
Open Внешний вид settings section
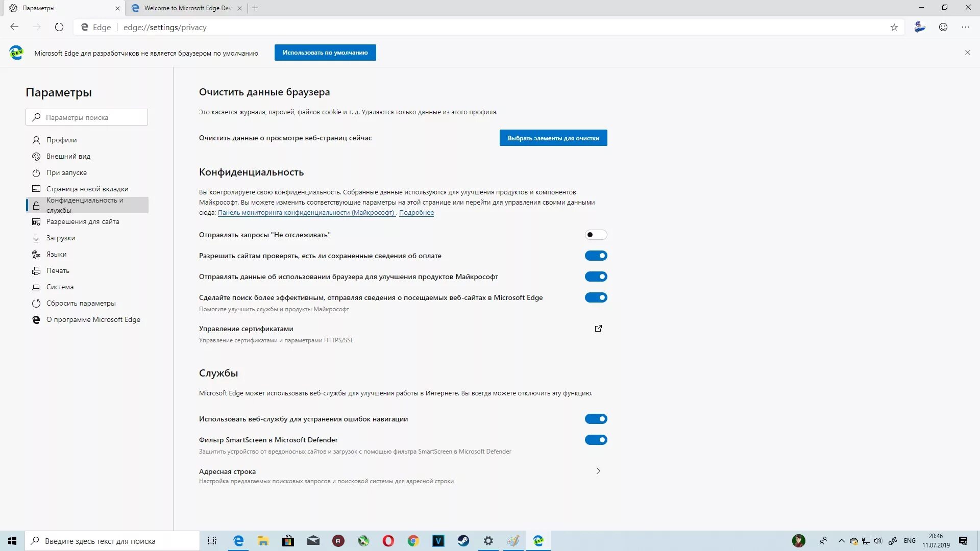coord(68,156)
